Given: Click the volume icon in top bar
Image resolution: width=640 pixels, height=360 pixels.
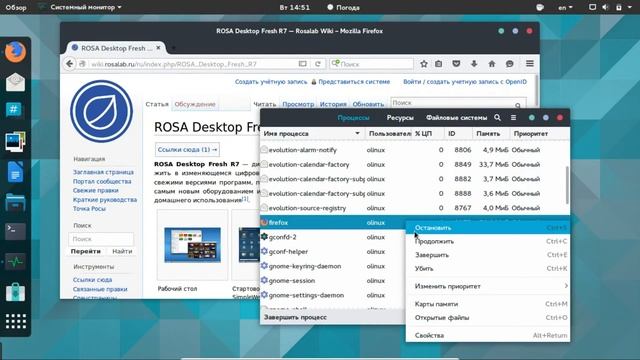Looking at the screenshot, I should [x=605, y=7].
